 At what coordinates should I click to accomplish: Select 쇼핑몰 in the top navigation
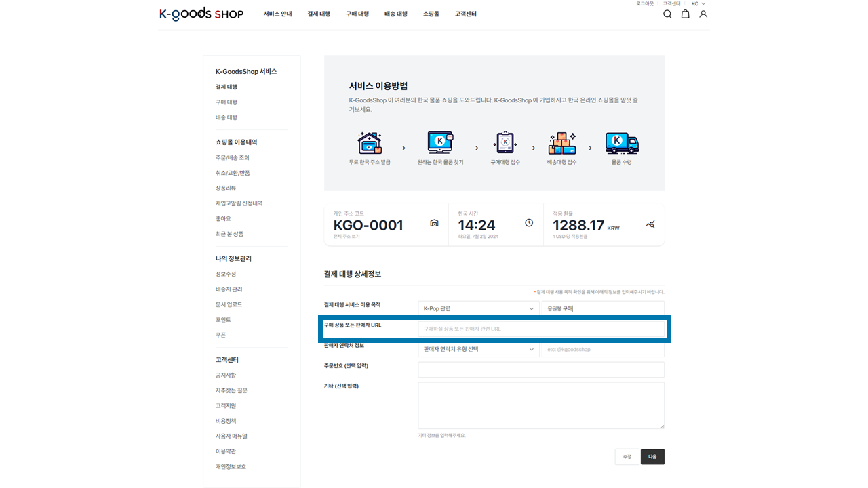click(x=431, y=14)
